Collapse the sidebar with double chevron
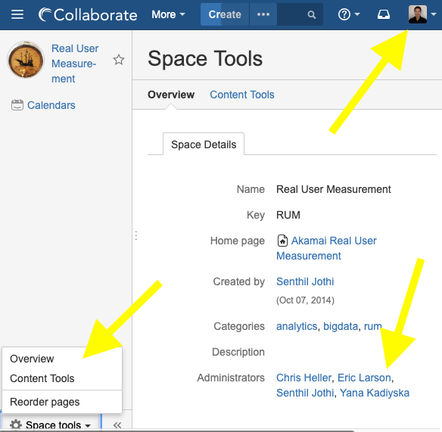The width and height of the screenshot is (442, 432). [117, 425]
